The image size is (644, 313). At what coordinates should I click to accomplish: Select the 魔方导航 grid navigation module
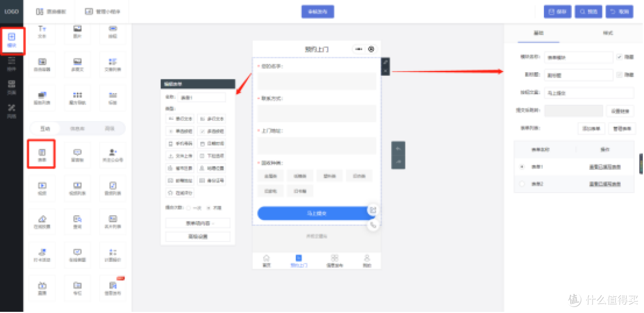(77, 98)
